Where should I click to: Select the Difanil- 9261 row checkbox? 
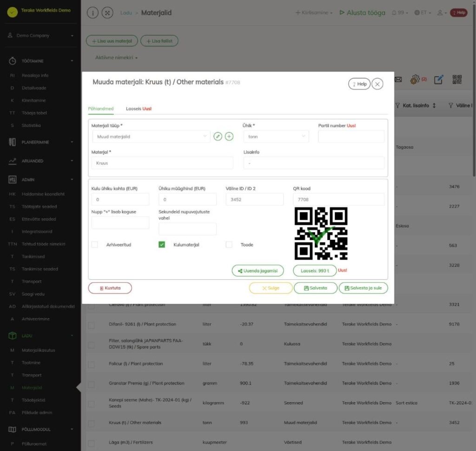91,326
